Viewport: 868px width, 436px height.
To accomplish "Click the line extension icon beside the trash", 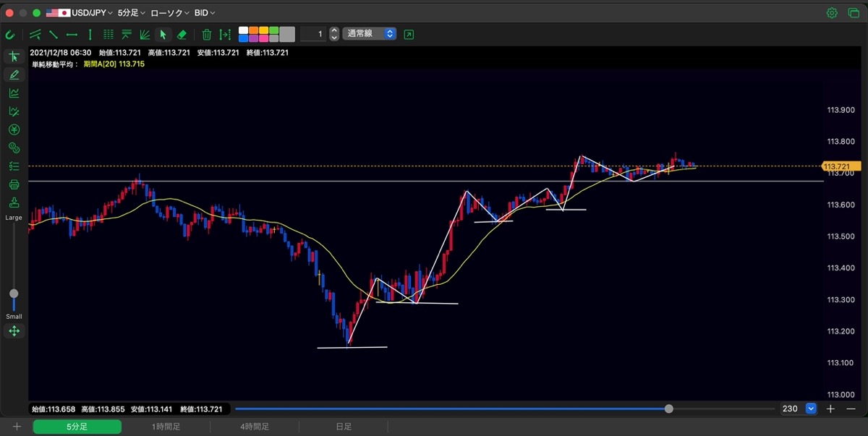I will pos(226,34).
